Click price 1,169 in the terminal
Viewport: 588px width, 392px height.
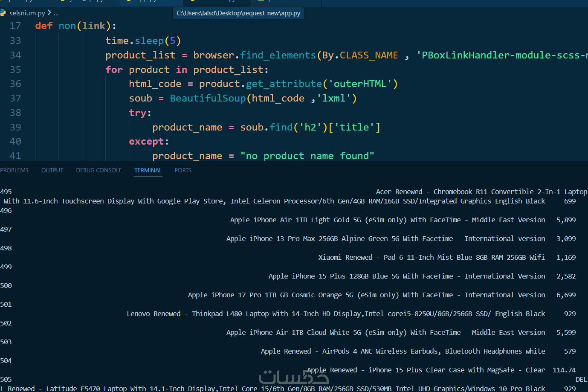[x=566, y=258]
